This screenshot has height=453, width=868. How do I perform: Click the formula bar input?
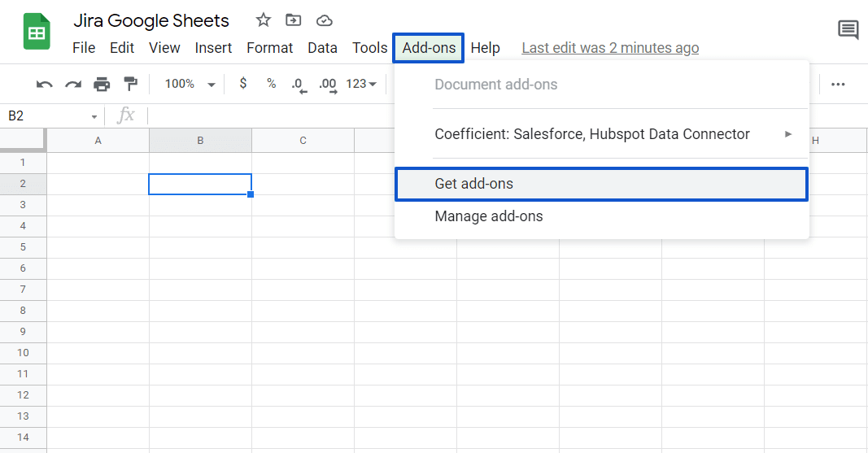(x=271, y=116)
